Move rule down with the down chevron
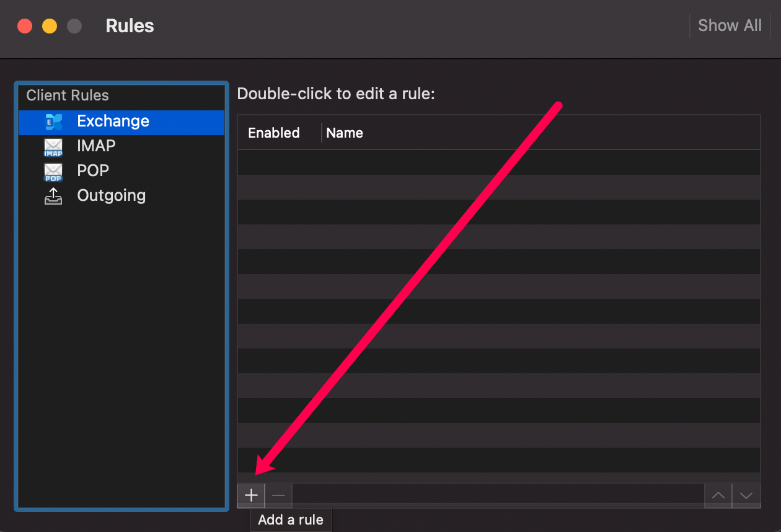Screen dimensions: 781x532 point(746,495)
